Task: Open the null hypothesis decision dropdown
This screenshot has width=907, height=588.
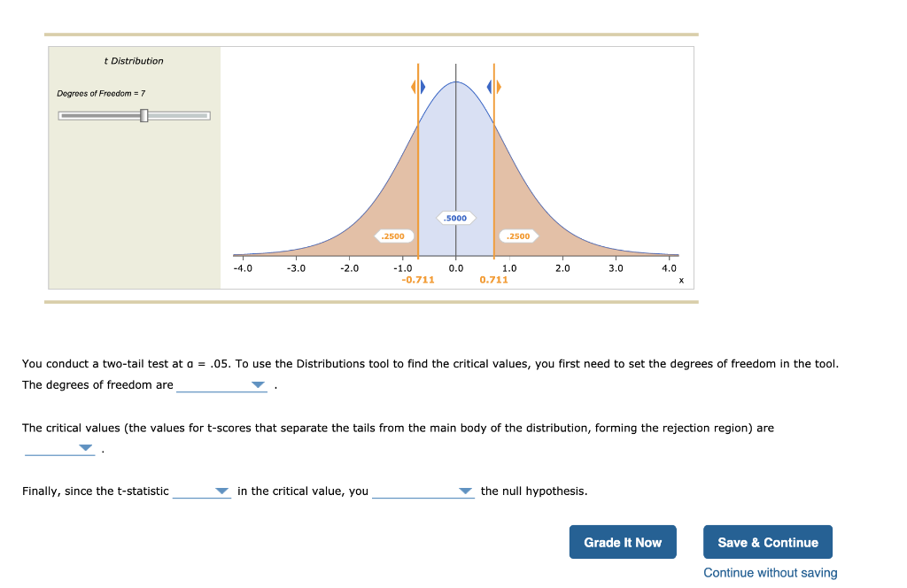Action: coord(465,491)
